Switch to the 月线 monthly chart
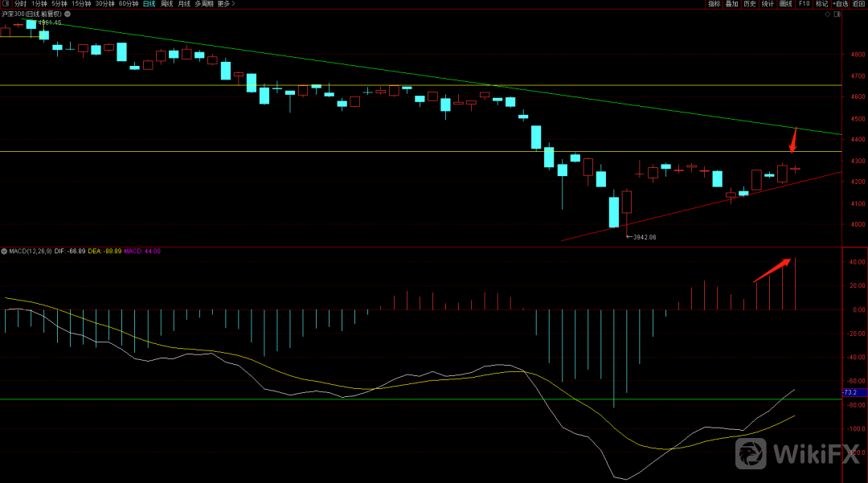This screenshot has height=483, width=868. (x=184, y=4)
